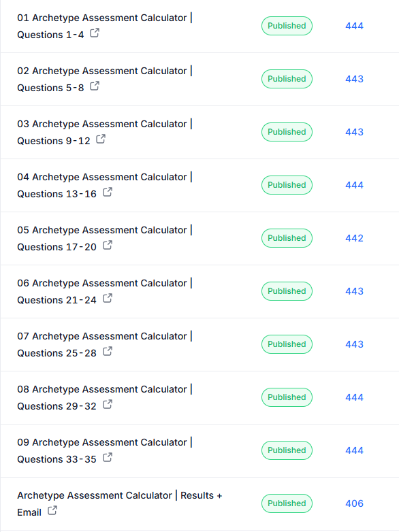
Task: Open external link icon for Questions 21-24
Action: (108, 298)
